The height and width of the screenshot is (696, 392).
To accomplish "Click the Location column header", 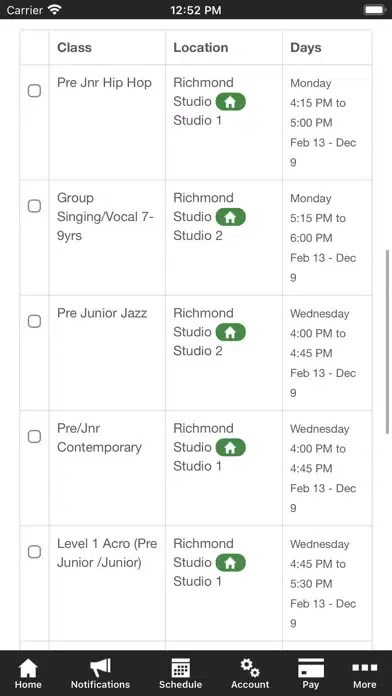I will pyautogui.click(x=201, y=47).
